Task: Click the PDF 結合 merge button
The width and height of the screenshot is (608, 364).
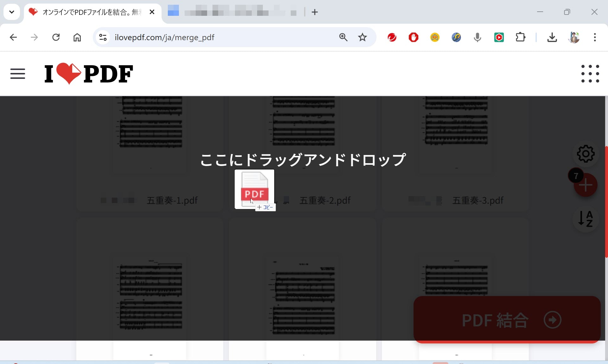Action: 507,320
